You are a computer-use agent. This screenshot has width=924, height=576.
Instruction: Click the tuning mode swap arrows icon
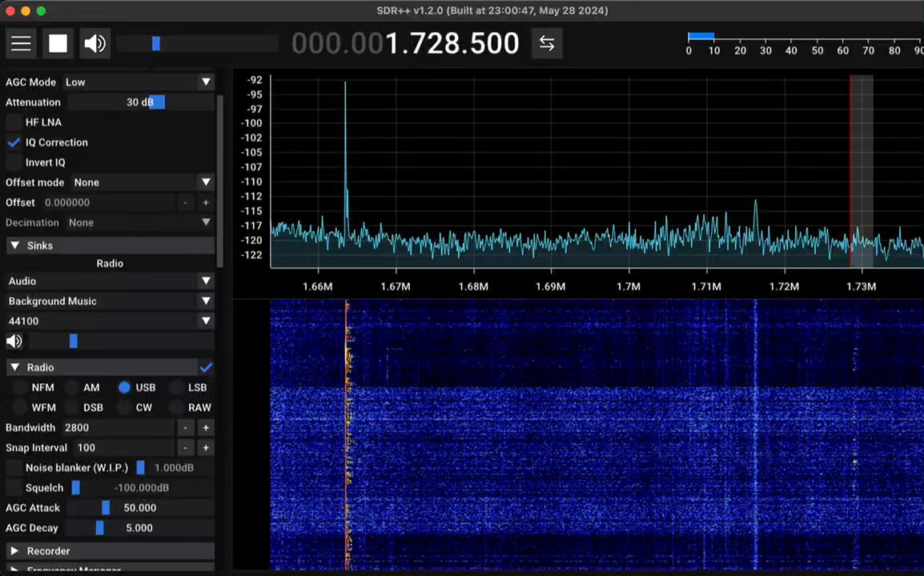click(547, 43)
